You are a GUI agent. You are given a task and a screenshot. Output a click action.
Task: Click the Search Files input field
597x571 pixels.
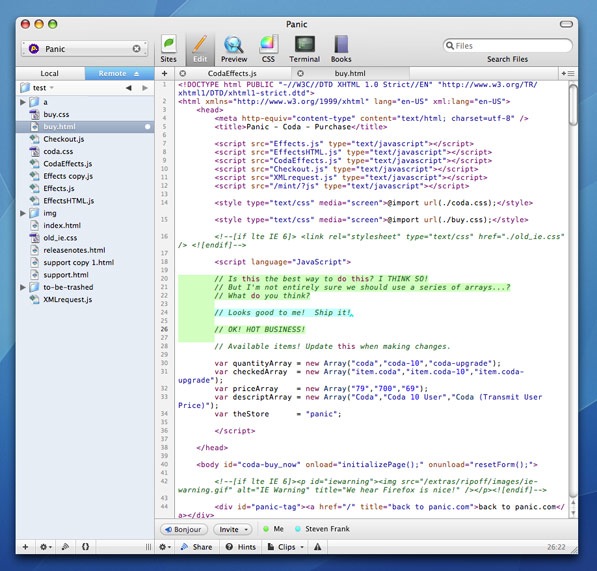pyautogui.click(x=508, y=46)
